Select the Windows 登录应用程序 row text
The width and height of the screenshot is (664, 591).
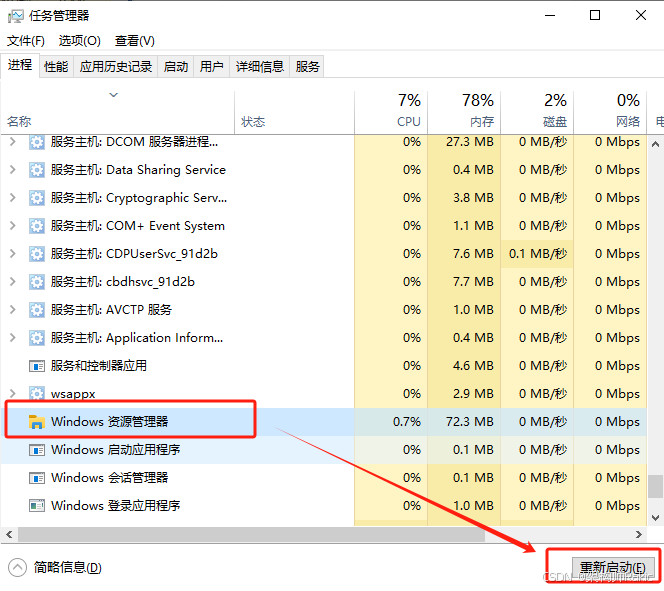(x=115, y=505)
